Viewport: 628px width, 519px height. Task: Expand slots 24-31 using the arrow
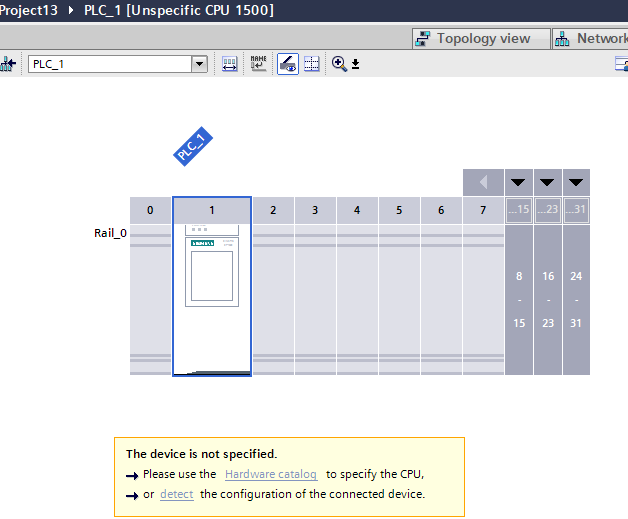(576, 183)
